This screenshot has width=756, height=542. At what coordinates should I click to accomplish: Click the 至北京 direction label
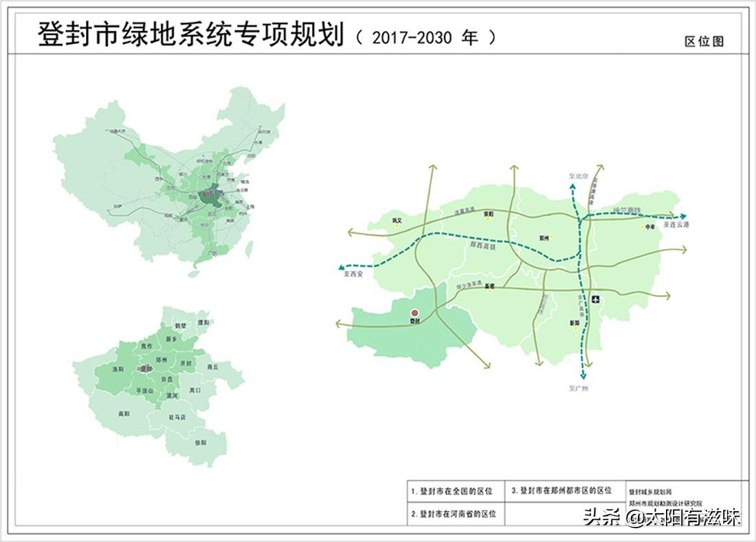click(x=579, y=176)
